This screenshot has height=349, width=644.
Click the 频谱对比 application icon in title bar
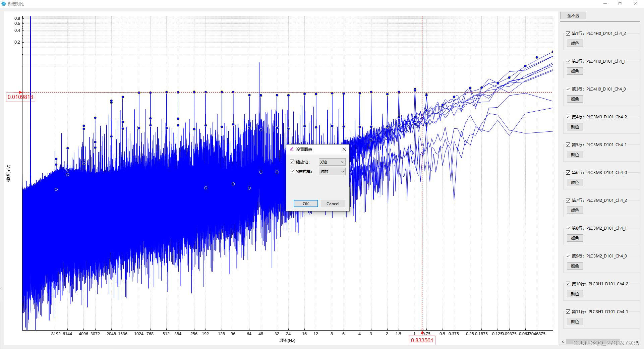click(4, 4)
